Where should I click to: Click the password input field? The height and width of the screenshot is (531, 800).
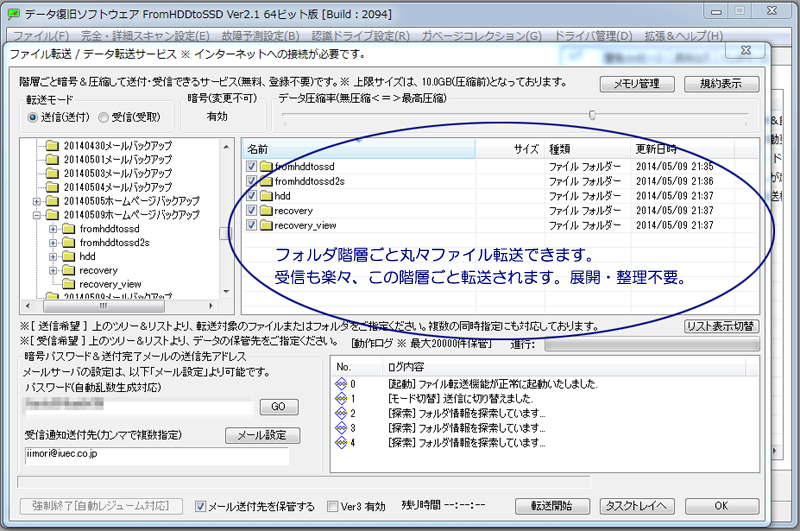pos(139,407)
